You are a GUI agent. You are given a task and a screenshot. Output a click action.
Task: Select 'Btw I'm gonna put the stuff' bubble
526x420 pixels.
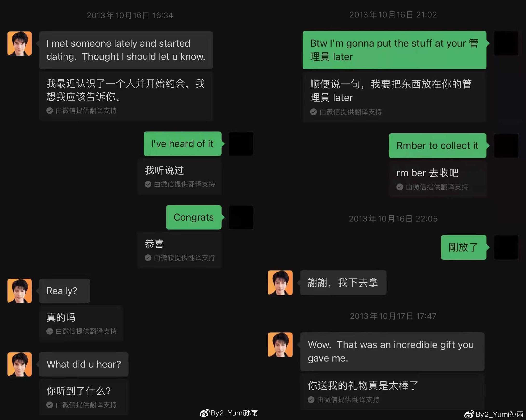point(394,50)
